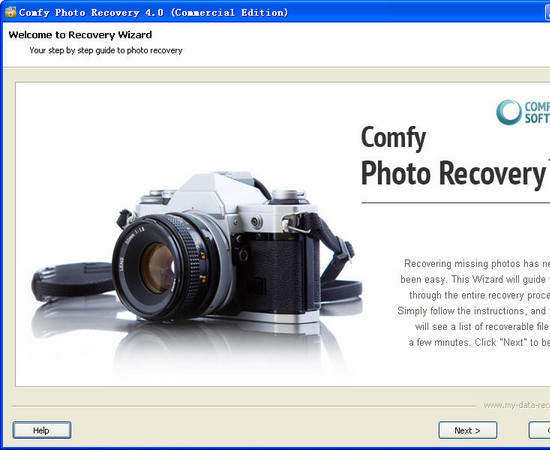Click the step by step guide subtitle
Image resolution: width=550 pixels, height=451 pixels.
pos(106,51)
